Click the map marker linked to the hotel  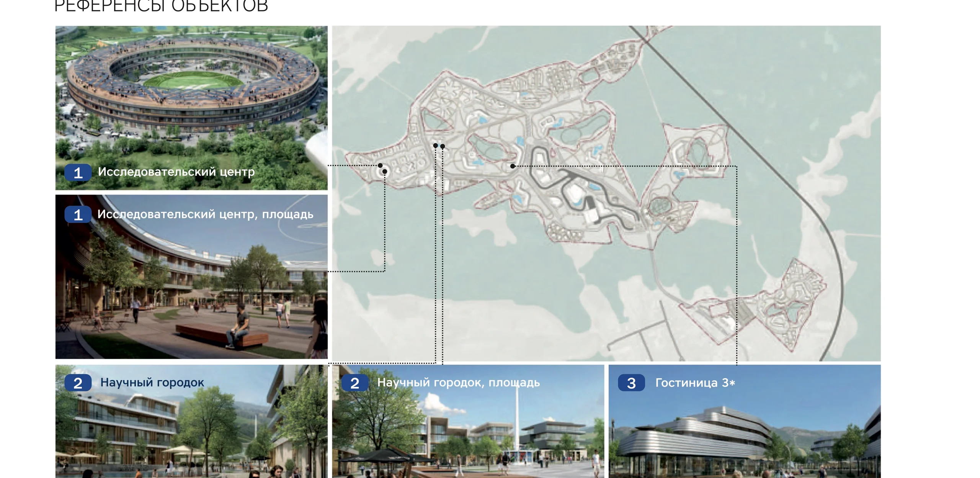513,166
